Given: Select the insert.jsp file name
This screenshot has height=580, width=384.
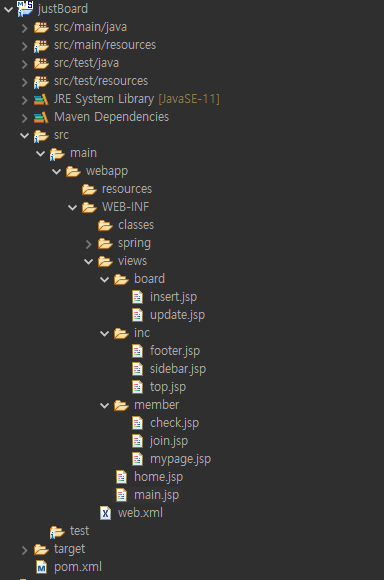Looking at the screenshot, I should (174, 297).
